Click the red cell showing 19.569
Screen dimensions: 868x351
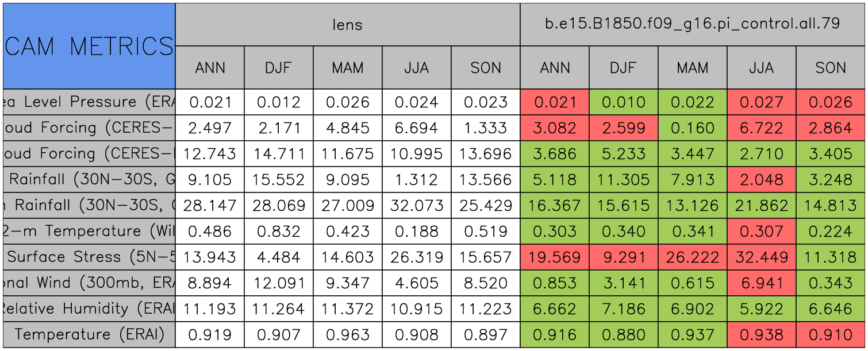pos(554,257)
